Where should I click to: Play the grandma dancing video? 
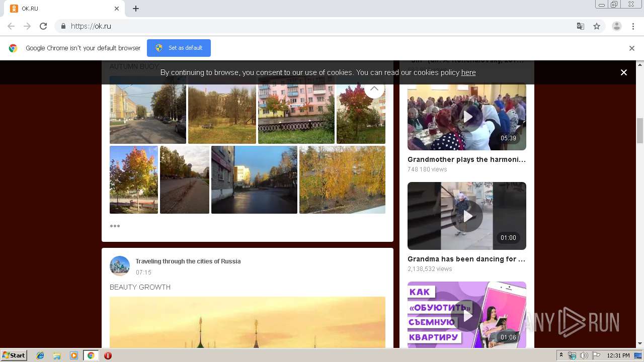467,216
